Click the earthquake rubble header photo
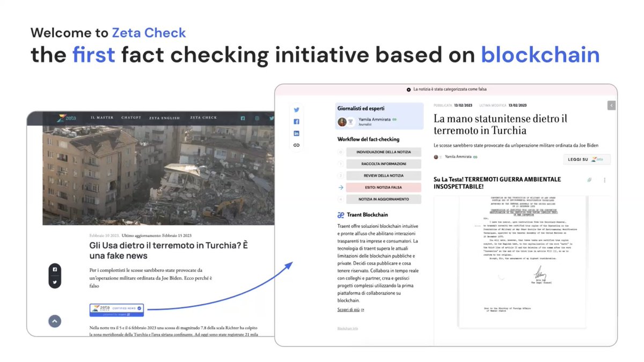This screenshot has height=362, width=644. 158,175
